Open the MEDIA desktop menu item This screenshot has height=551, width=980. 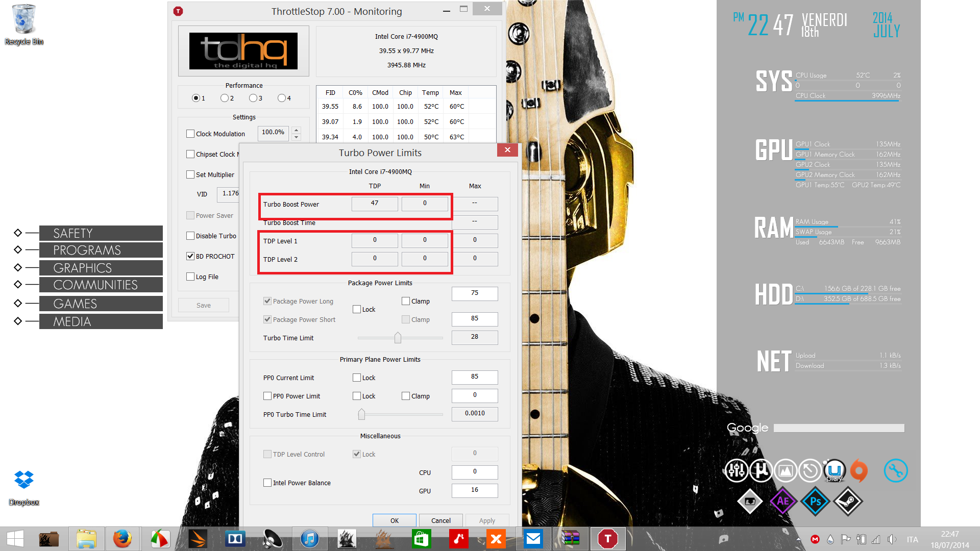point(101,321)
